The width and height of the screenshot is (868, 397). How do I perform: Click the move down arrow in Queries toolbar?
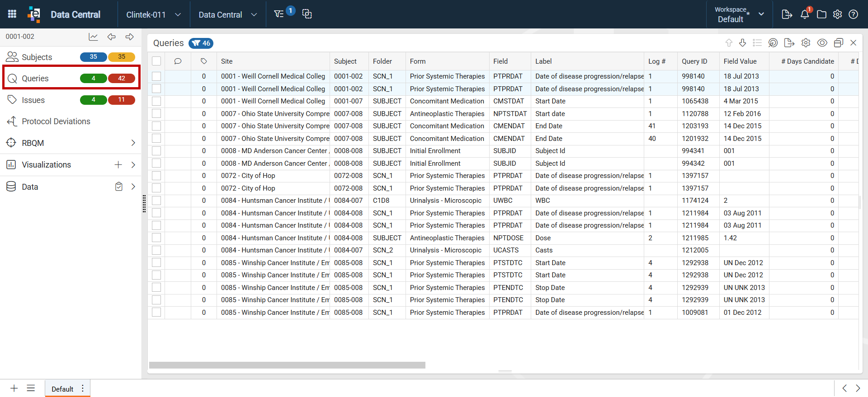click(x=742, y=43)
